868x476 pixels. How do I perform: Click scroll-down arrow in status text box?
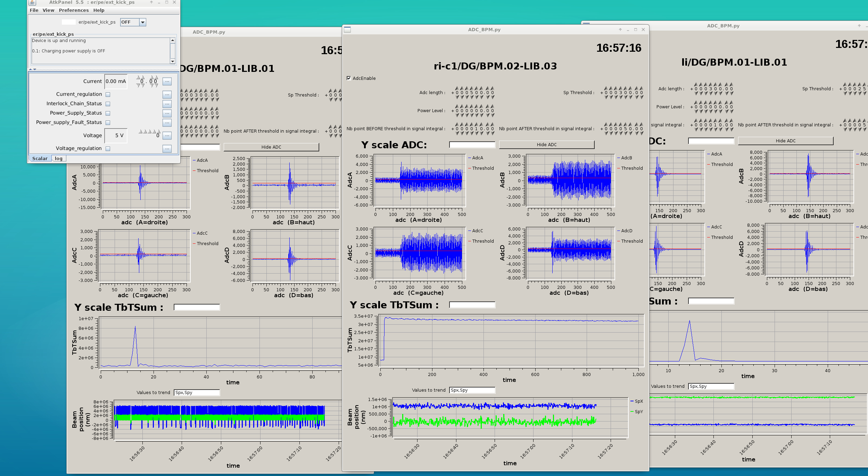coord(173,61)
